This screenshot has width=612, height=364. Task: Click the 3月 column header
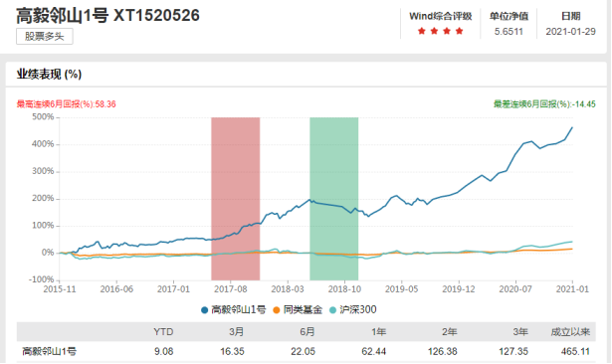coord(236,332)
